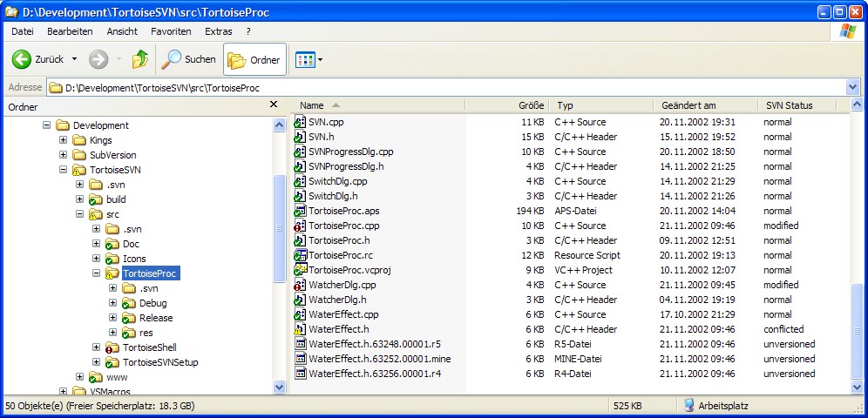This screenshot has height=418, width=868.
Task: Click the Forward navigation arrow icon
Action: (x=98, y=59)
